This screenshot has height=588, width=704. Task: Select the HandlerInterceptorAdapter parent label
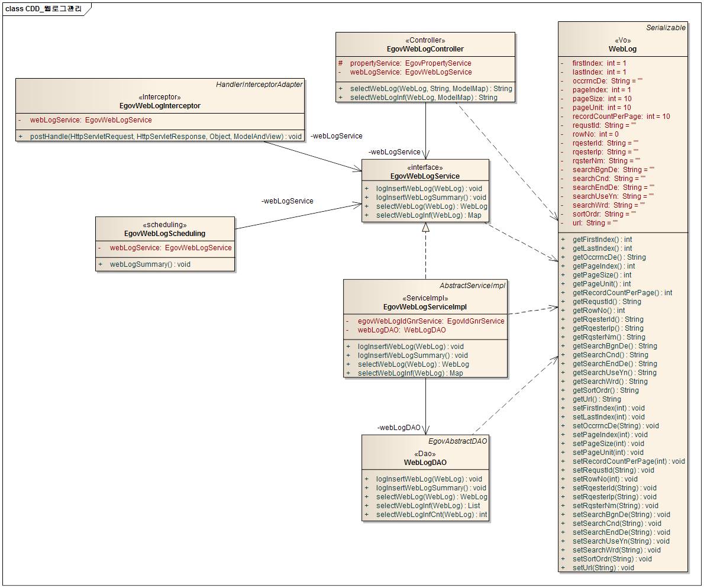(259, 85)
